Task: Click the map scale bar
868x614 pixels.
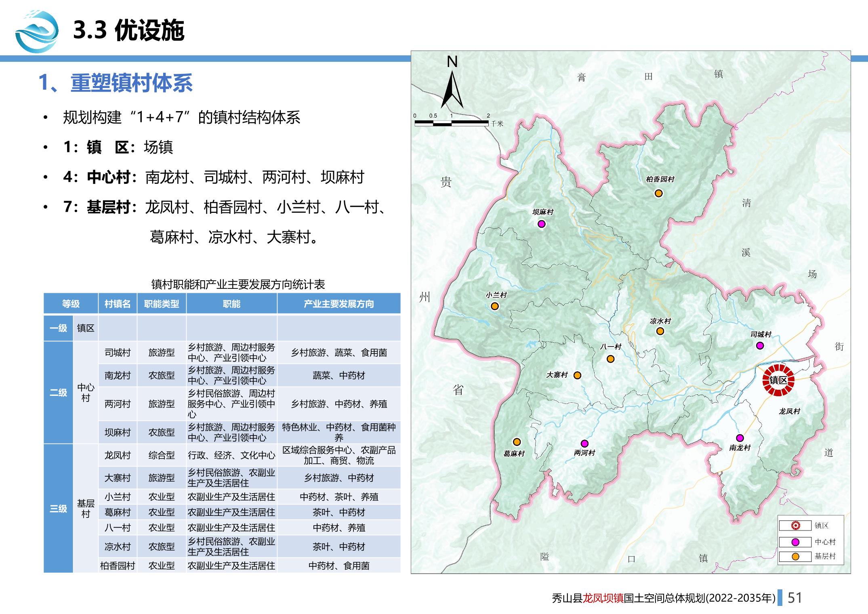Action: (452, 123)
